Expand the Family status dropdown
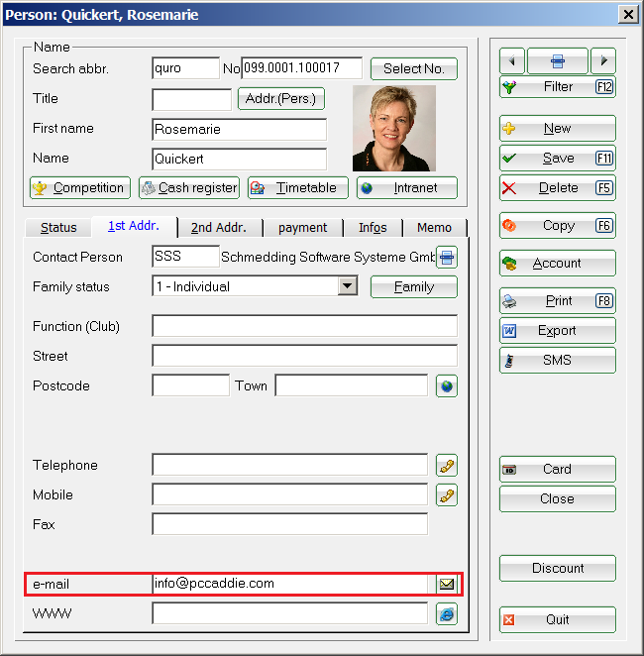Screen dimensions: 644x656 coord(348,286)
